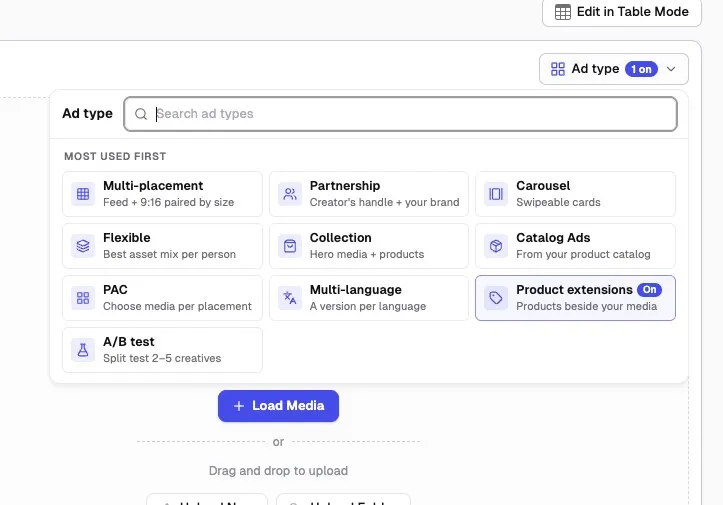Image resolution: width=723 pixels, height=505 pixels.
Task: Click the 'Most used first' heading
Action: pyautogui.click(x=115, y=156)
